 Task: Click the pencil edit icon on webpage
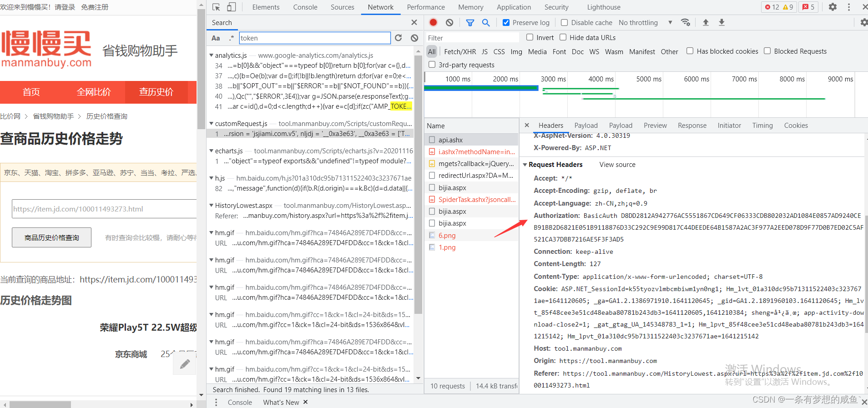(185, 363)
